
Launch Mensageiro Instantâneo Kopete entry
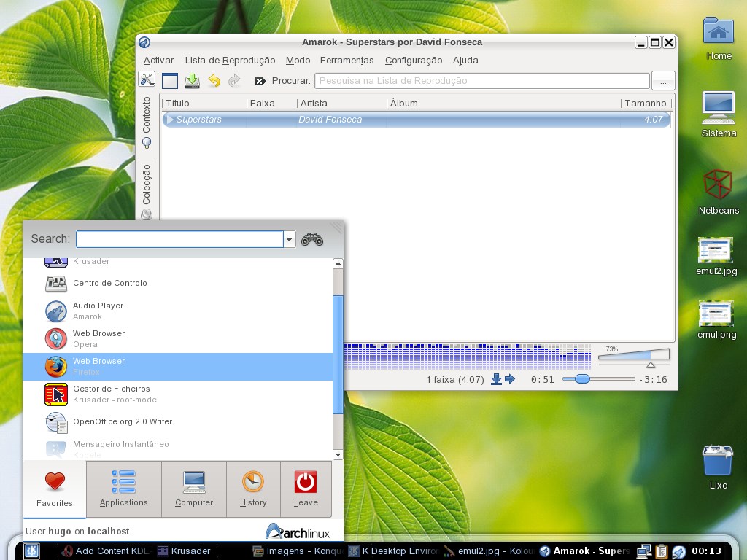coord(177,449)
